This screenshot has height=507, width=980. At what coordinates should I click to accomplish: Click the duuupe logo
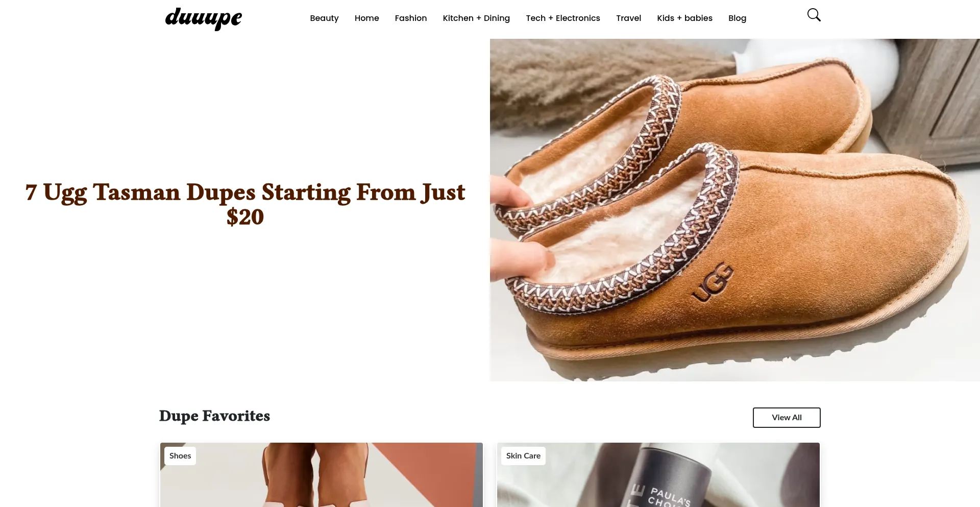204,19
